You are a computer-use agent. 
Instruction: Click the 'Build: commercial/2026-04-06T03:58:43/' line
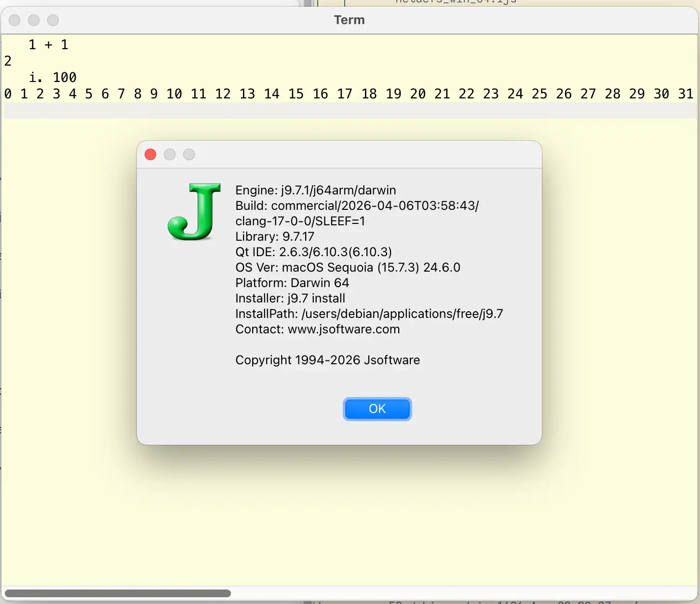point(357,206)
